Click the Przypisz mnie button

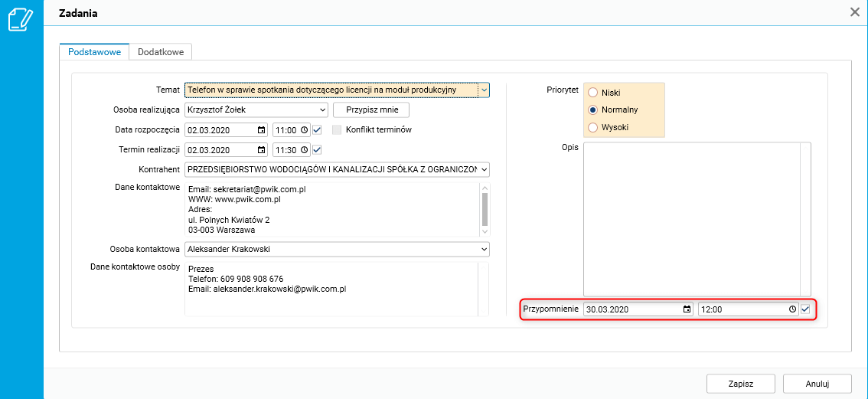point(371,110)
